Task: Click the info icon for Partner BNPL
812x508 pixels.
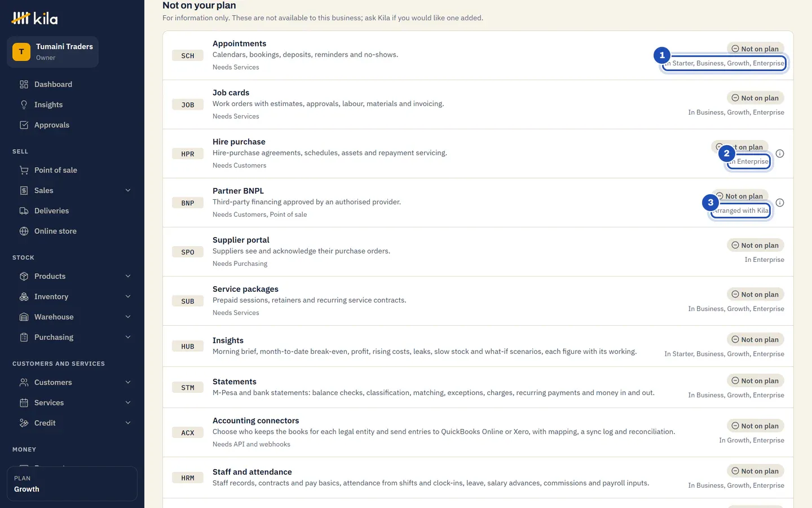Action: [780, 203]
